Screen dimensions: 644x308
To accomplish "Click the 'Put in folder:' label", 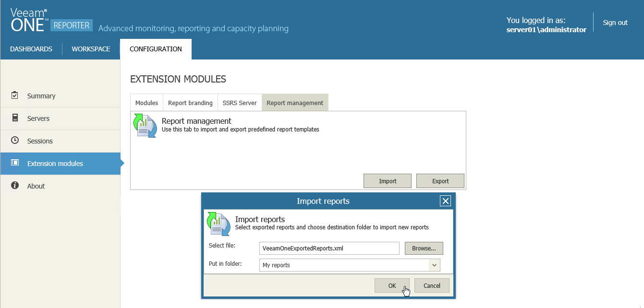I will [x=225, y=264].
